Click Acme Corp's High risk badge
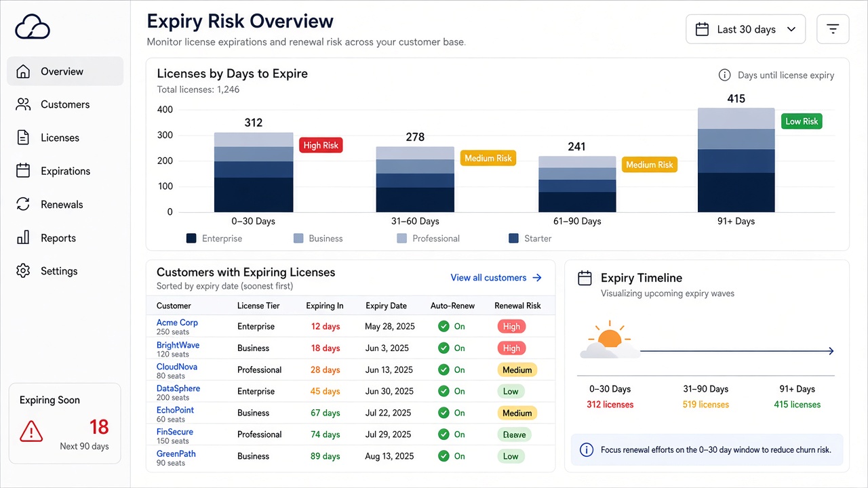The width and height of the screenshot is (868, 488). tap(511, 326)
